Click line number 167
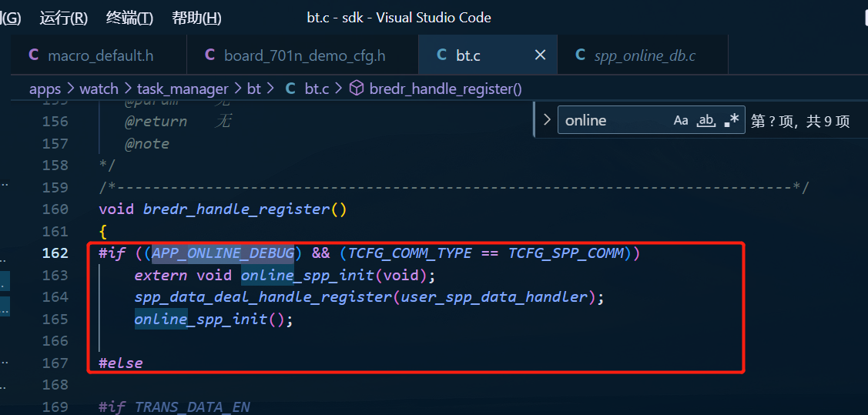 point(55,363)
